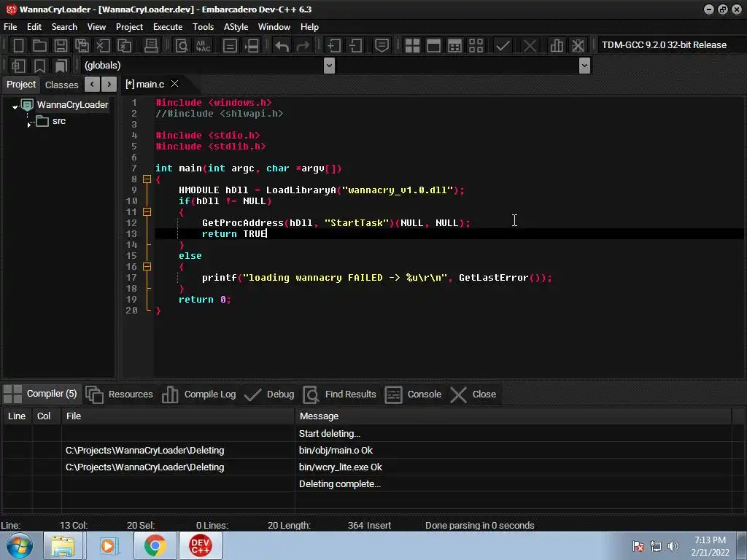Click the File column header

coord(178,416)
